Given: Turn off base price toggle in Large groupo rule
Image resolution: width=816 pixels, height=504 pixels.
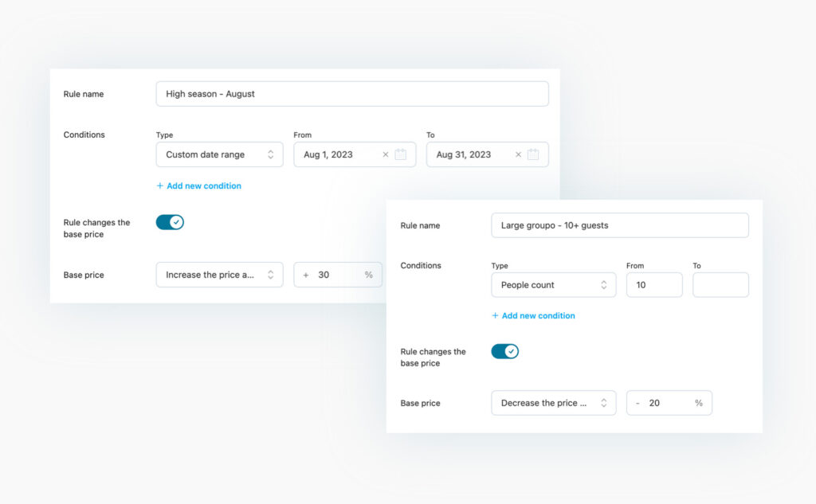Looking at the screenshot, I should click(x=504, y=351).
